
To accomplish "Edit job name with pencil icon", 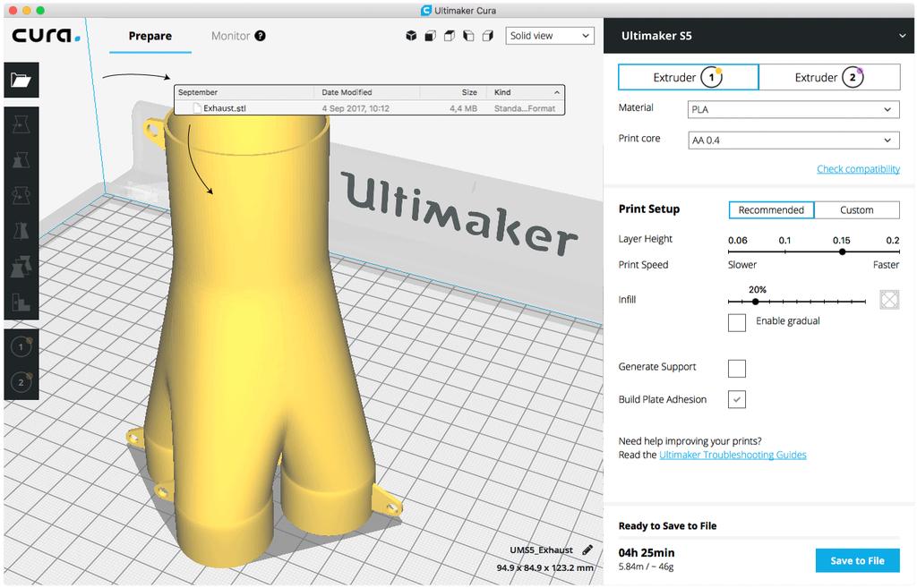I will (587, 550).
